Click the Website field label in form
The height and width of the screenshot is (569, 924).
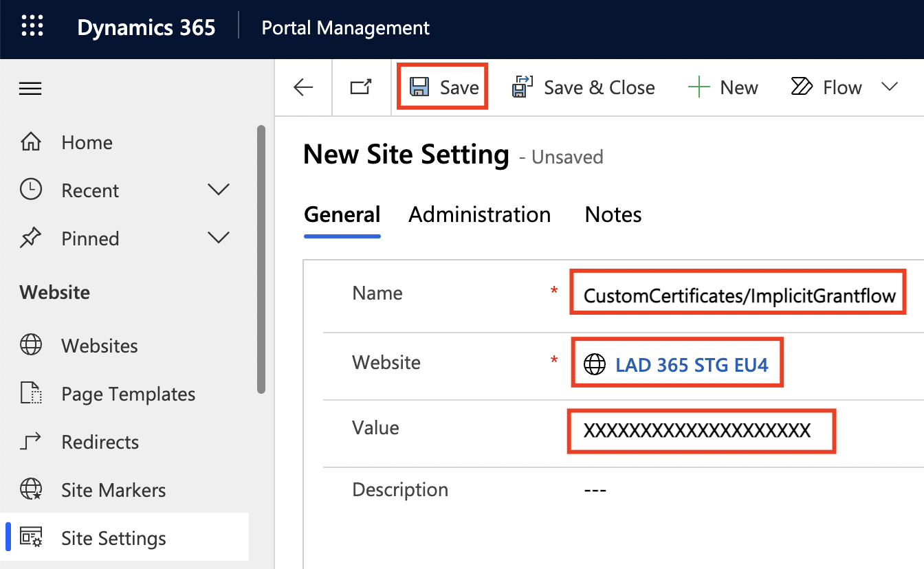[386, 362]
